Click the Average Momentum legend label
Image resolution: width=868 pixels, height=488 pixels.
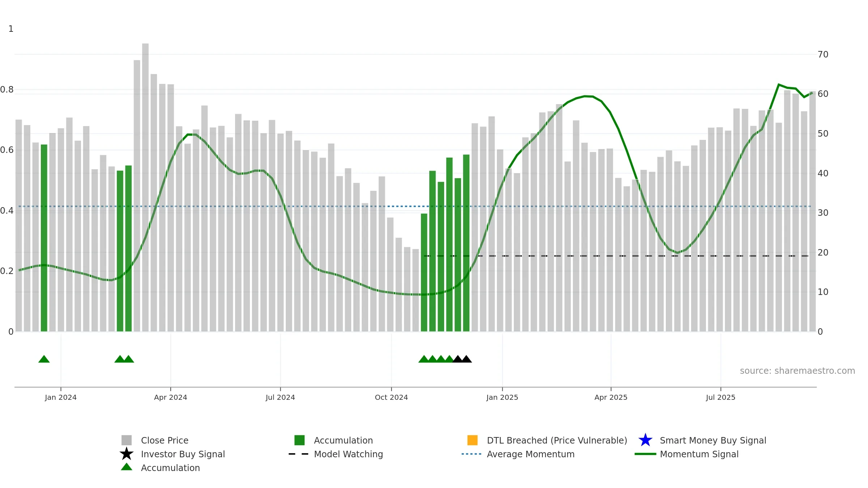(531, 454)
